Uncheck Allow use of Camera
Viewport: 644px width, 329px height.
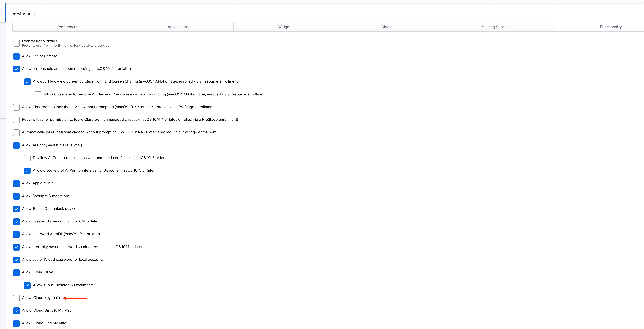16,56
